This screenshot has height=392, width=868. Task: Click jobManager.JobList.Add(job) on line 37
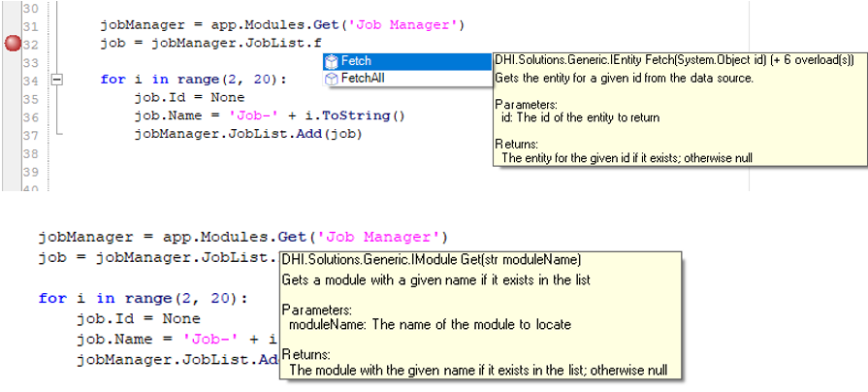pyautogui.click(x=247, y=134)
